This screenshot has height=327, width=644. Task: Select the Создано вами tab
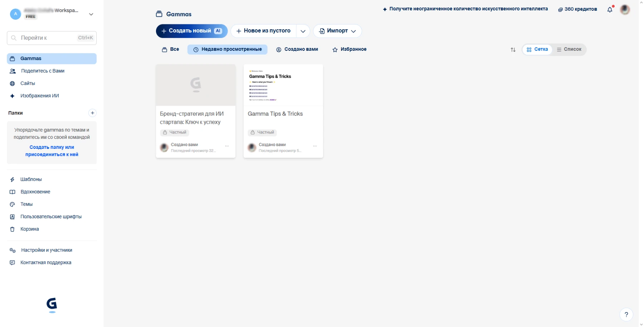[297, 49]
